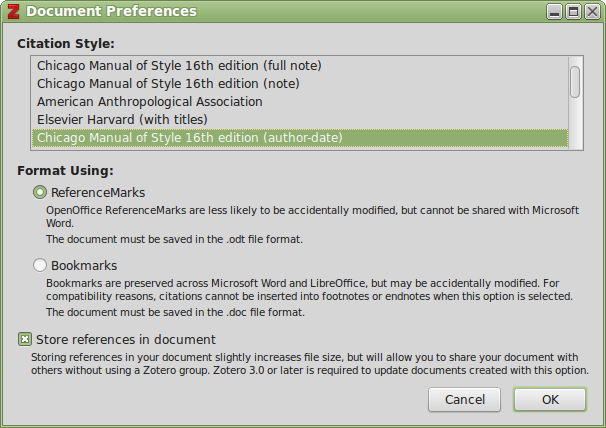Pick Chicago Manual of Style (note) style
This screenshot has width=606, height=428.
coord(300,84)
